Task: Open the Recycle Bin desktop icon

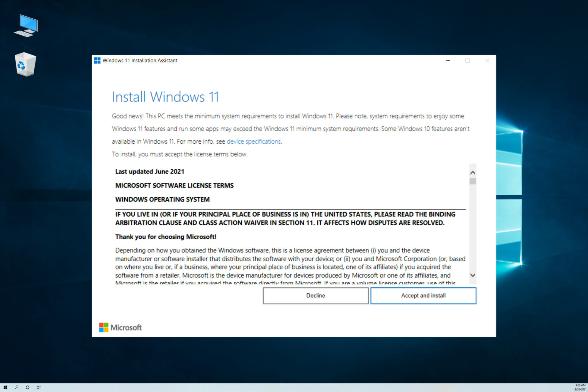Action: pos(25,64)
